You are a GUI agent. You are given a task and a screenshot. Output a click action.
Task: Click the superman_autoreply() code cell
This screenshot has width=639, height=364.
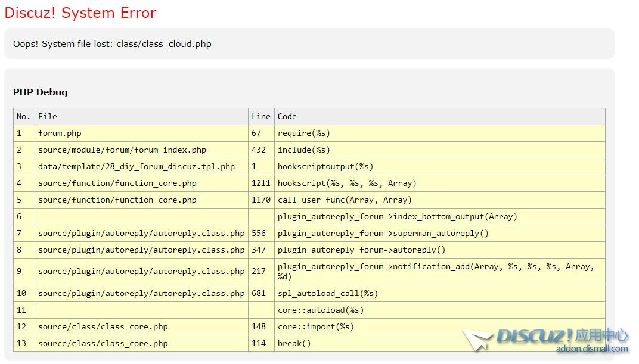383,234
